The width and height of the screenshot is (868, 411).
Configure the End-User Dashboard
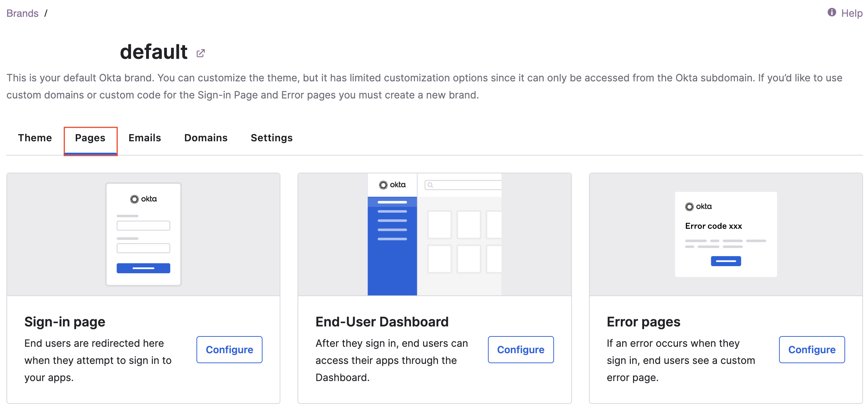click(520, 350)
